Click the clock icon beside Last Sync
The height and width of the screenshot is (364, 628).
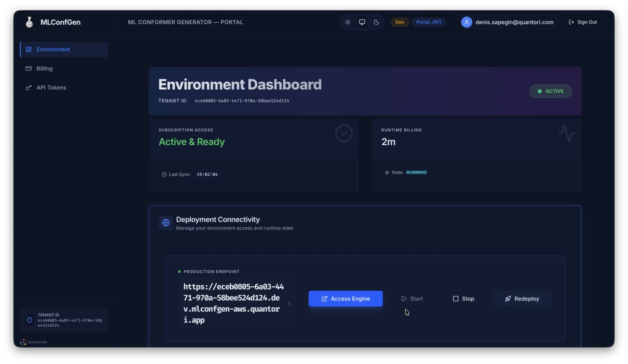[164, 174]
